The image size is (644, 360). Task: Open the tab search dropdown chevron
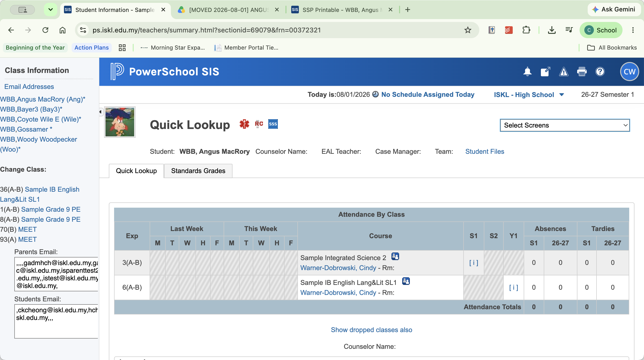pos(51,10)
